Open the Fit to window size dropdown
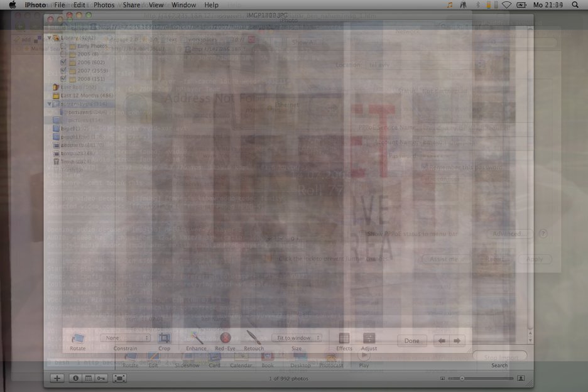 click(297, 338)
